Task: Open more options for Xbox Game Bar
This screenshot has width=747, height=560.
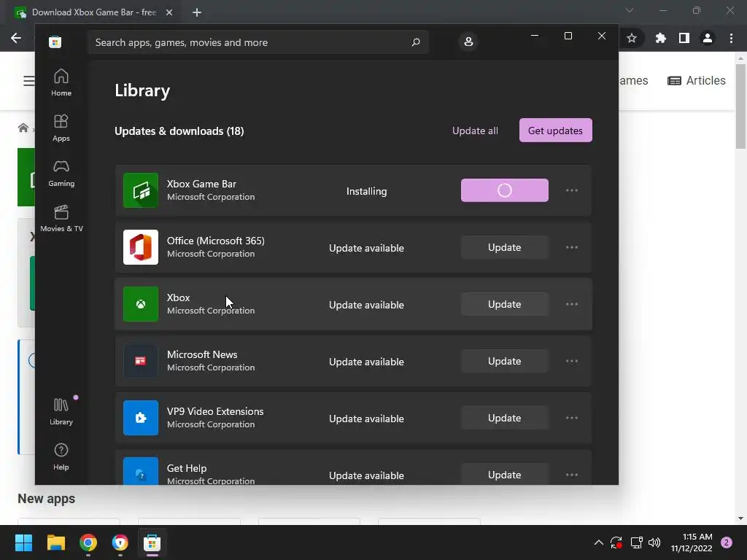Action: point(572,190)
